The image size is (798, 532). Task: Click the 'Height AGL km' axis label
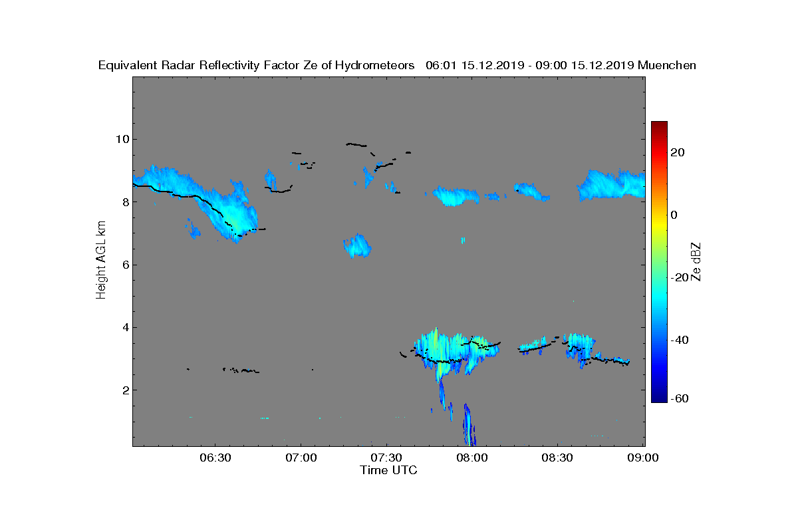click(101, 261)
